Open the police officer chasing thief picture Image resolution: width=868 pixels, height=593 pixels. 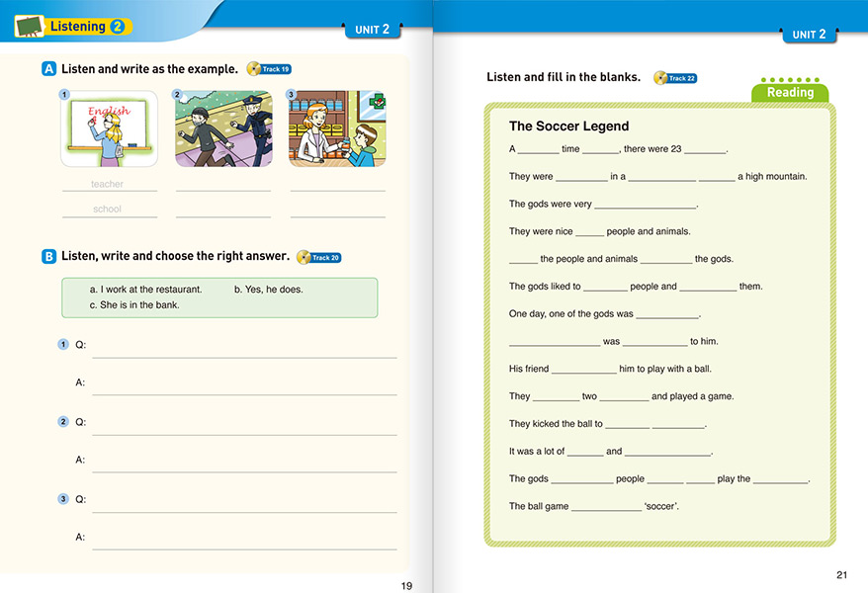coord(223,128)
